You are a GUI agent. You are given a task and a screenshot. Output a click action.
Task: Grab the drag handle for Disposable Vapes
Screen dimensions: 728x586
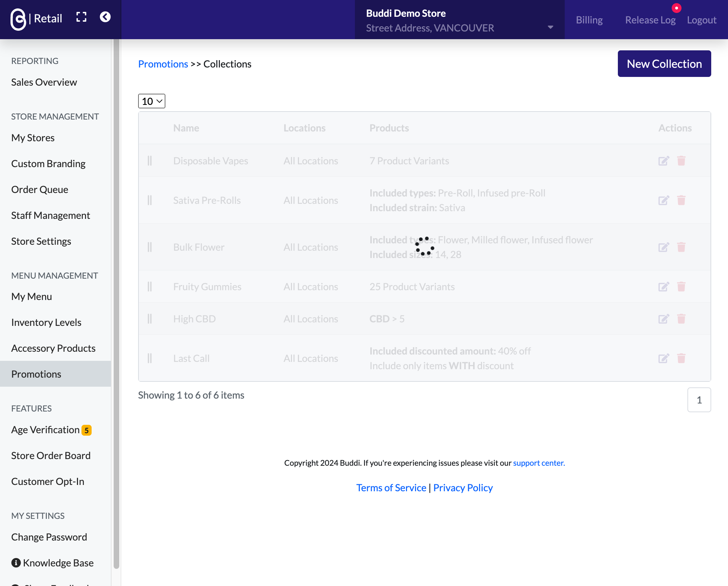coord(150,161)
